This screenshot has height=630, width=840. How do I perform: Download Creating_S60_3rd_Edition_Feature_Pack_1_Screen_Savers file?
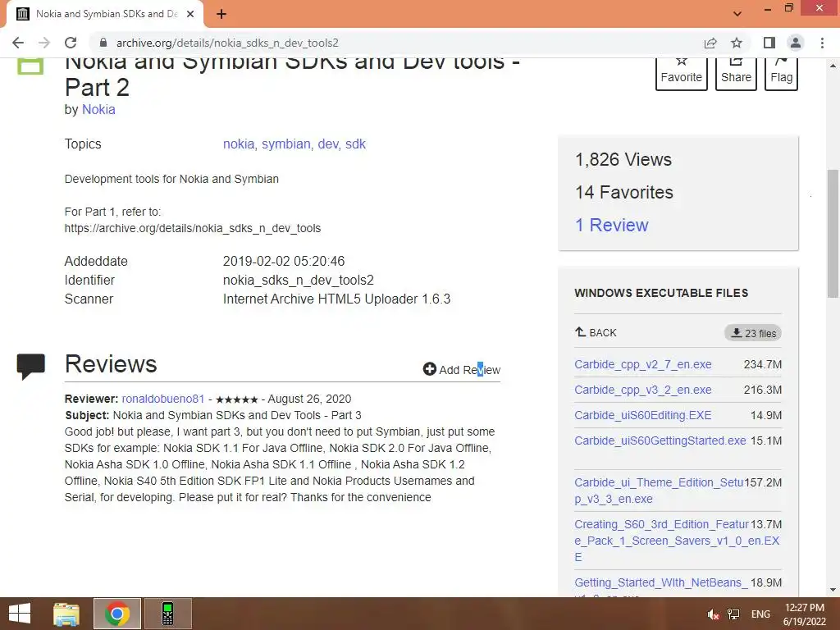677,541
